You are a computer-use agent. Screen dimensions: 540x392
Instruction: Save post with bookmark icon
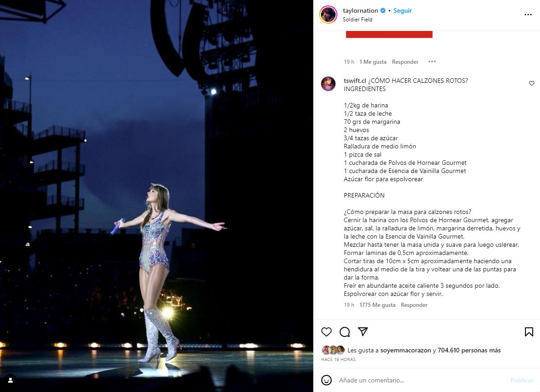pyautogui.click(x=529, y=332)
